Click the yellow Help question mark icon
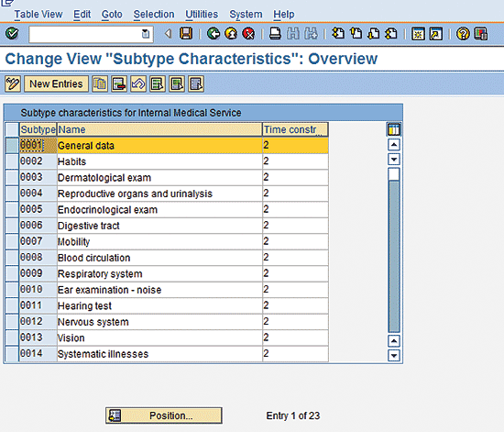The image size is (504, 432). click(463, 33)
